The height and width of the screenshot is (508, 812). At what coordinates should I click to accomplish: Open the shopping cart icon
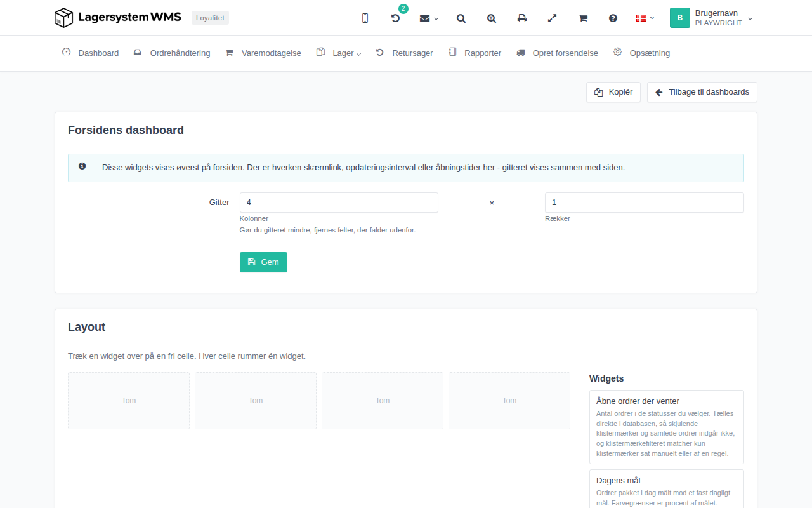tap(583, 18)
